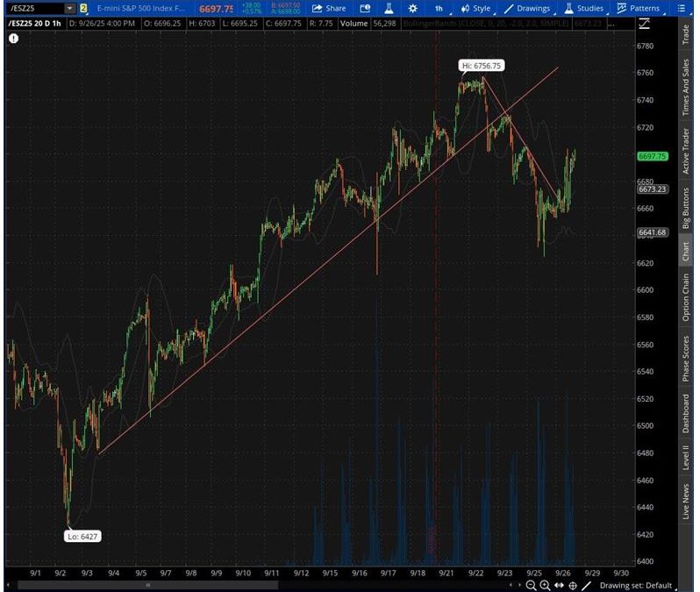Click the D: 9/26/25 4:00 PM timestamp
This screenshot has height=592, width=700.
pyautogui.click(x=102, y=24)
